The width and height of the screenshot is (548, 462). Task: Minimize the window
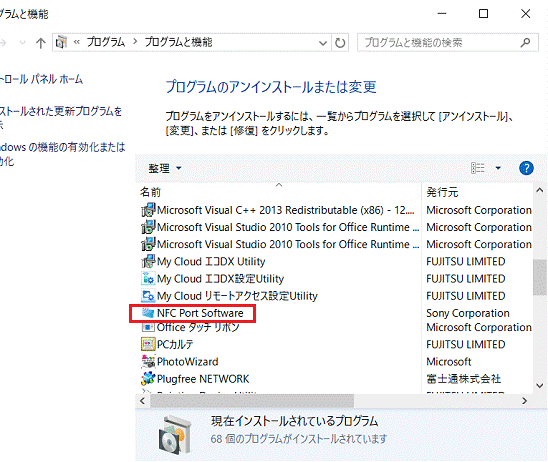(442, 14)
